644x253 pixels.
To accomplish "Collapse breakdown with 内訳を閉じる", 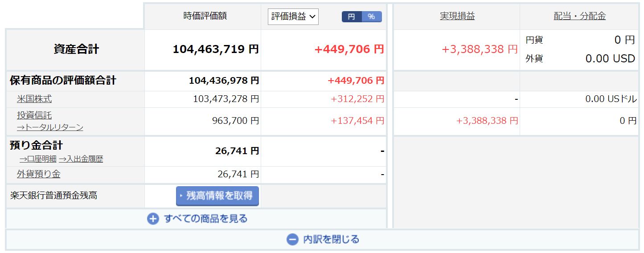I will [331, 239].
